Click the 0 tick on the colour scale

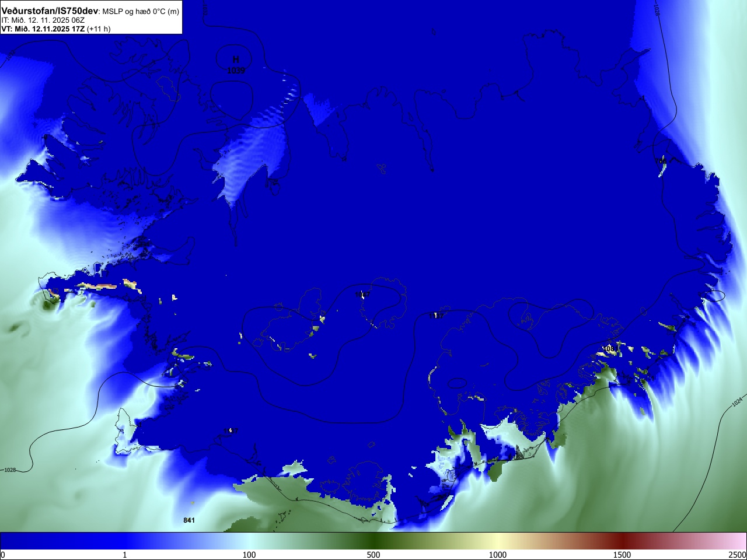(3, 555)
